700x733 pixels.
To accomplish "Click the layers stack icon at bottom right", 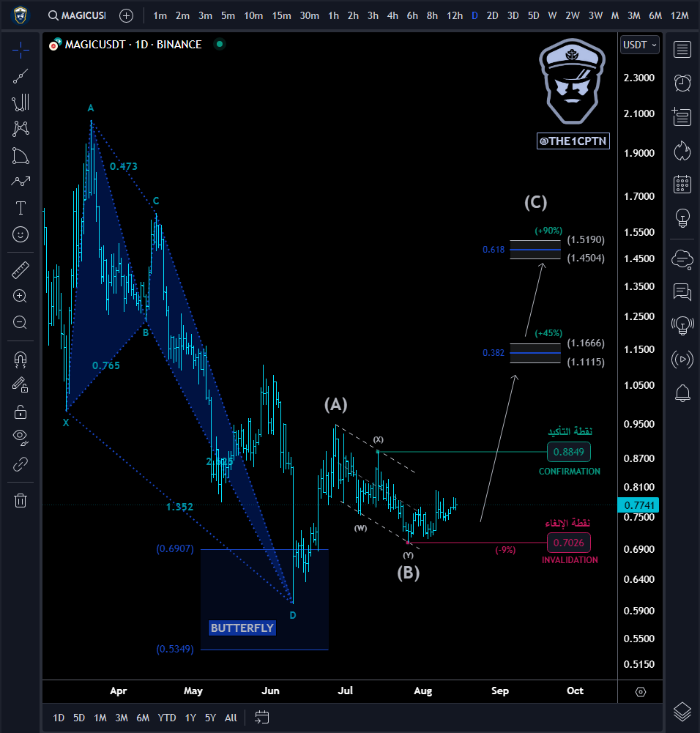I will pos(682,712).
